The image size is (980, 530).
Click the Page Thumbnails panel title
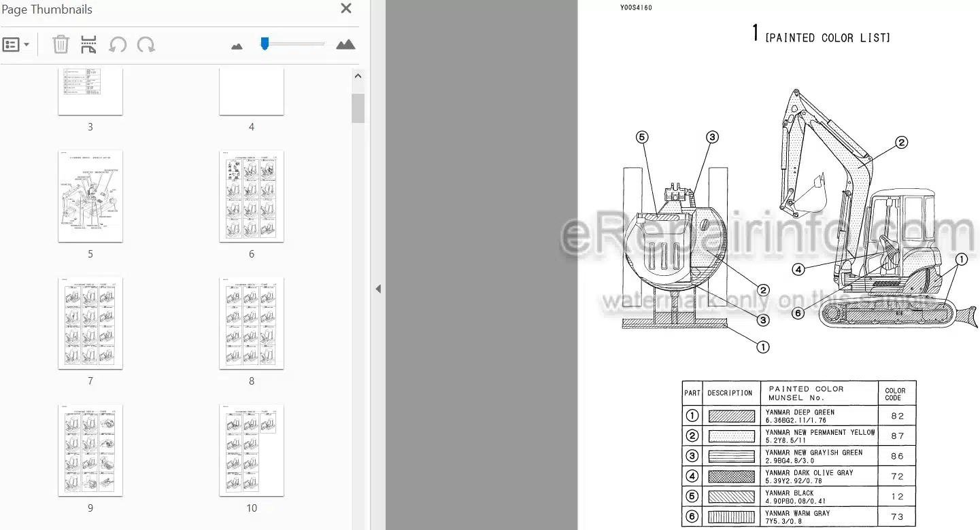click(x=47, y=10)
